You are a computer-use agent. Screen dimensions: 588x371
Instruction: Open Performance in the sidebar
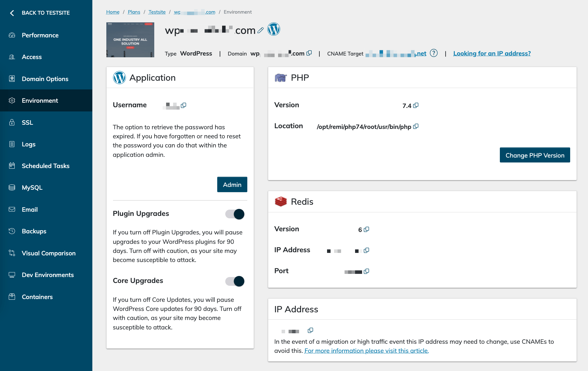coord(46,35)
